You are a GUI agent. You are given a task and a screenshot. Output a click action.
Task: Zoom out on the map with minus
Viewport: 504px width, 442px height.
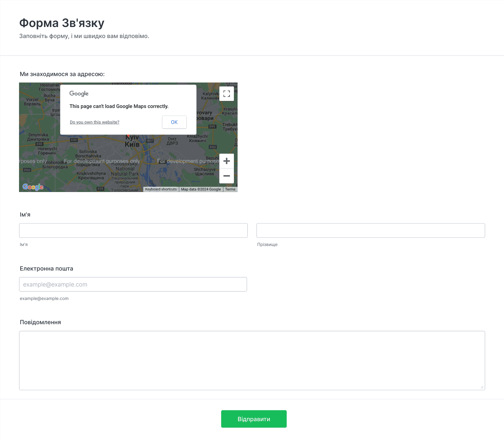click(227, 176)
